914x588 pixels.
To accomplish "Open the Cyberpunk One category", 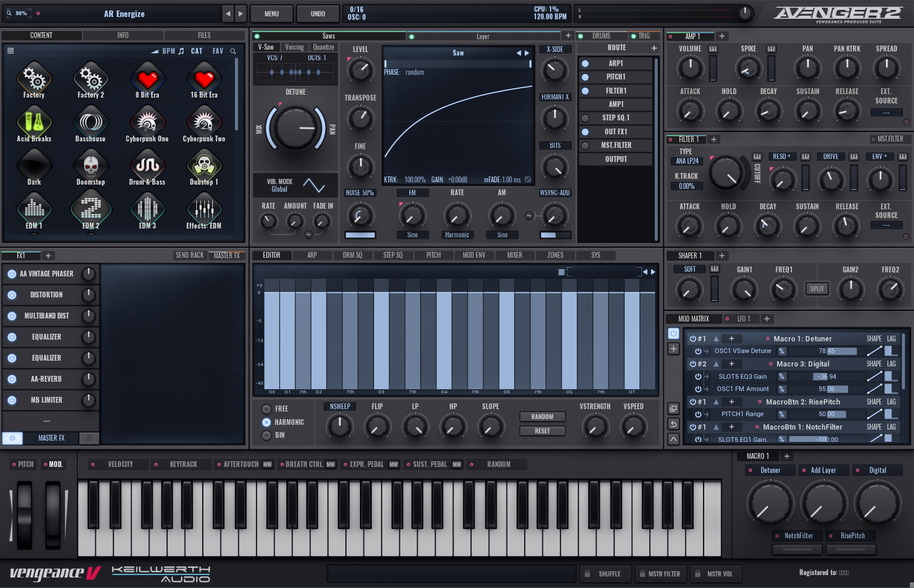I will click(x=147, y=122).
